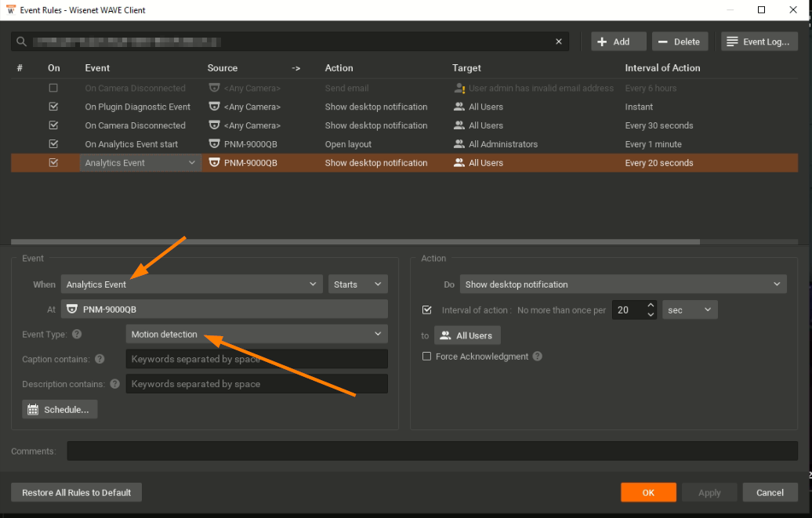Sort by the Target column header

[x=466, y=68]
